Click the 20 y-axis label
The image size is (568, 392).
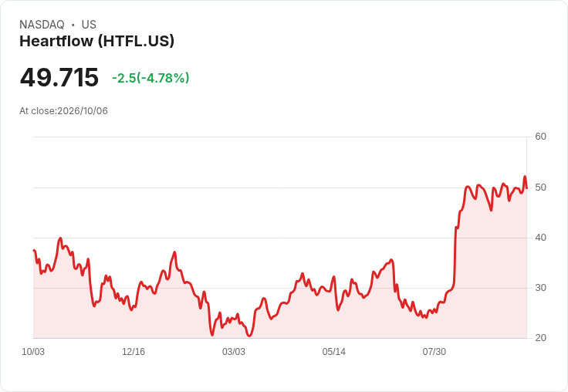pos(540,338)
